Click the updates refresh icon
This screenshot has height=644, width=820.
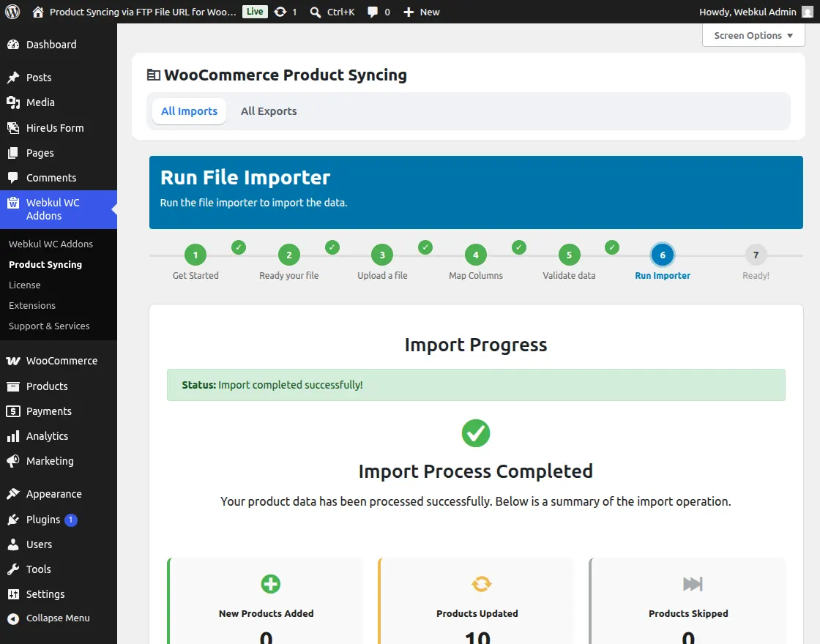pyautogui.click(x=280, y=12)
